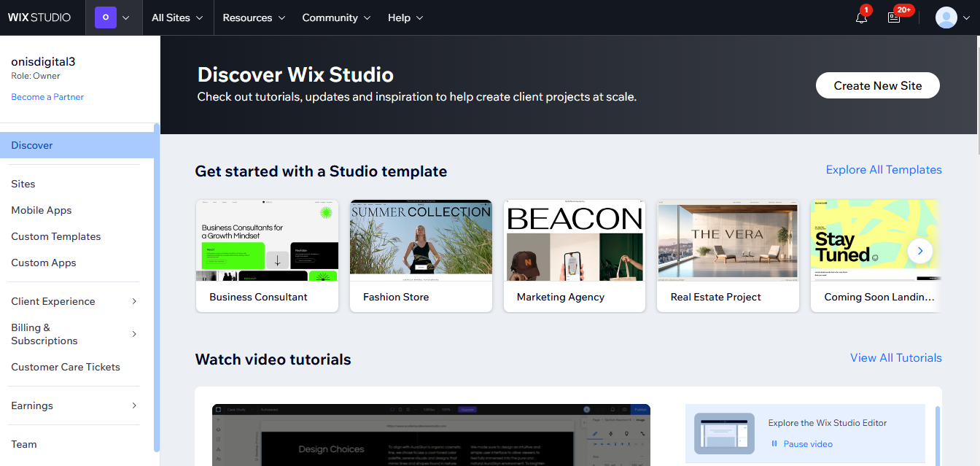The image size is (980, 466).
Task: Open the Resources menu
Action: pyautogui.click(x=254, y=18)
